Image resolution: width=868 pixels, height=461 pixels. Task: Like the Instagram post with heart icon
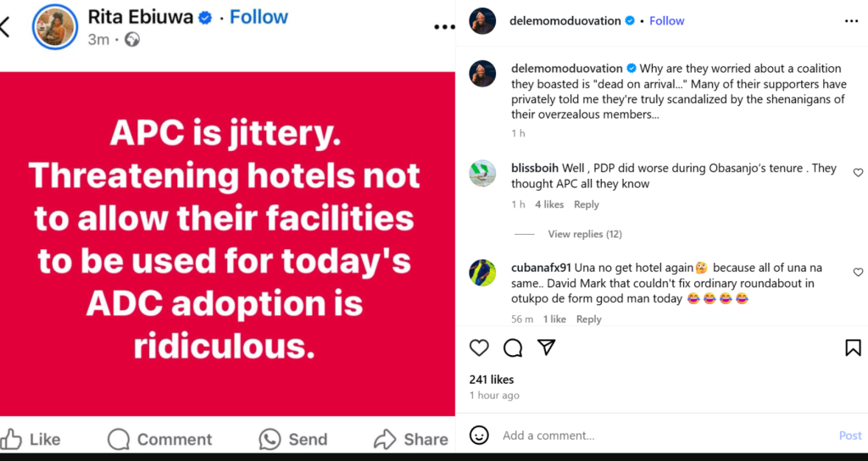(479, 347)
